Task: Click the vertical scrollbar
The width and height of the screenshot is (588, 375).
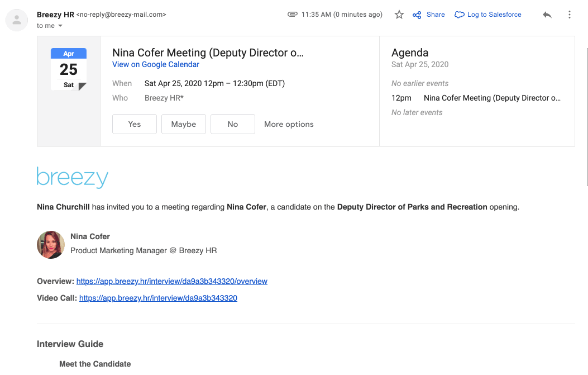Action: 587,117
